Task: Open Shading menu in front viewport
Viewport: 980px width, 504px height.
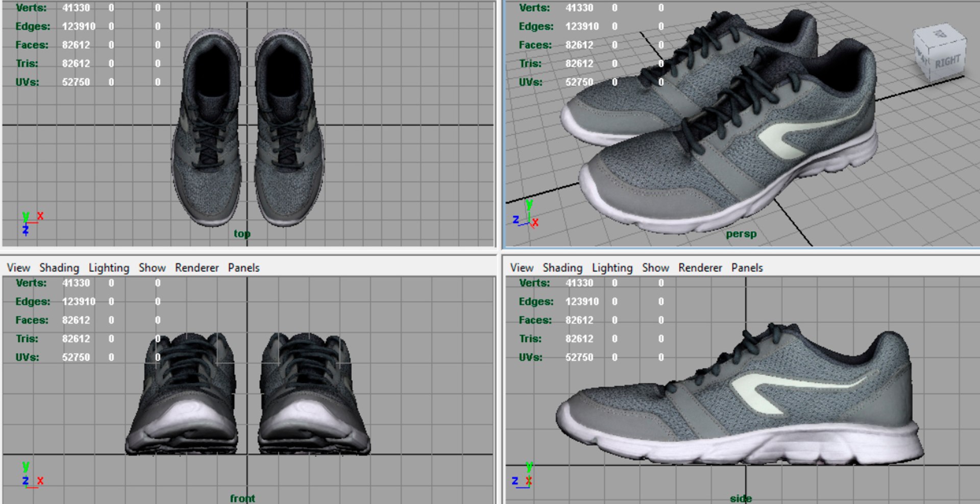Action: [x=59, y=268]
